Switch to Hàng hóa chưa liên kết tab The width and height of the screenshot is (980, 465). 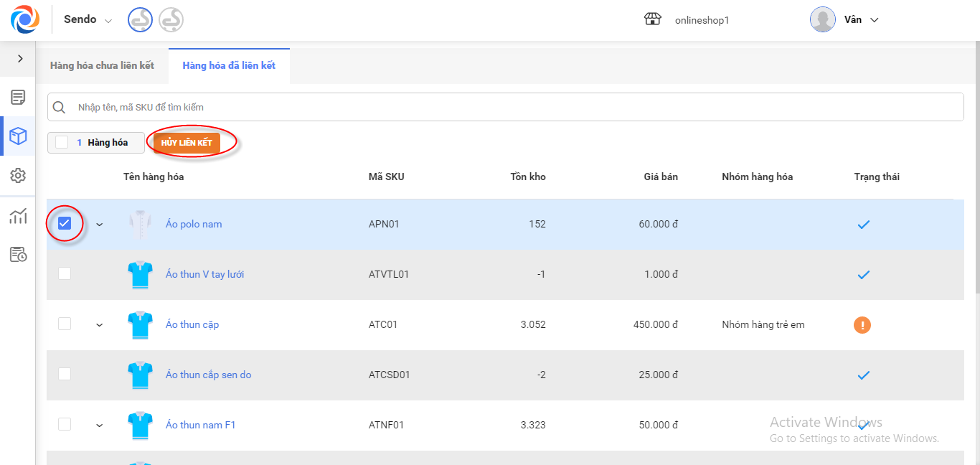(x=102, y=66)
